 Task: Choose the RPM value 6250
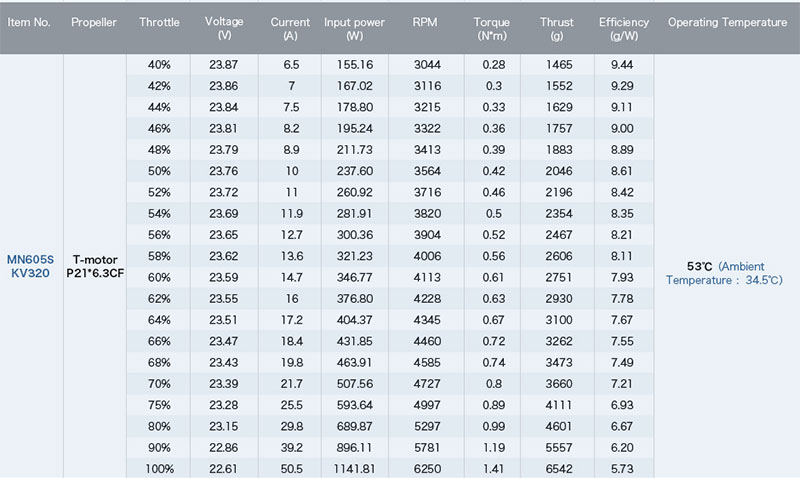pos(427,468)
